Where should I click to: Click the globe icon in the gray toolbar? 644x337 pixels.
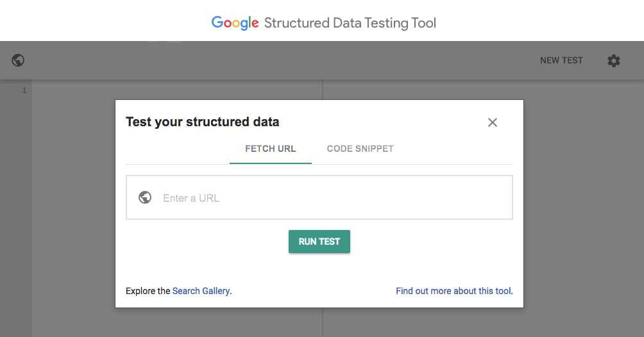click(18, 60)
